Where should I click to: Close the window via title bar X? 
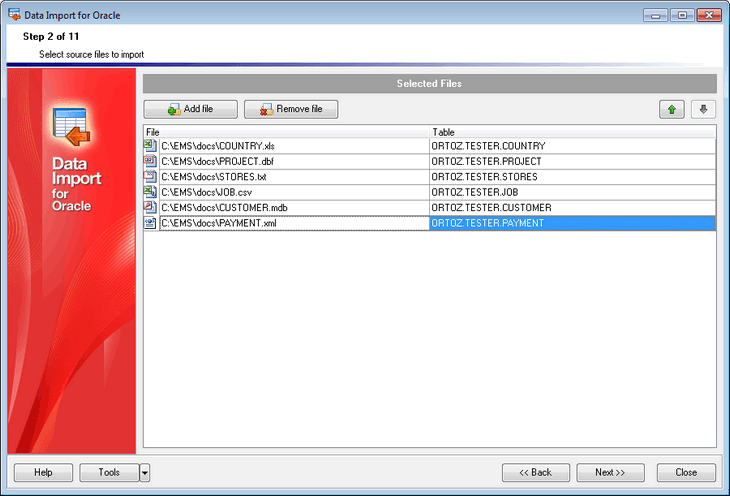pyautogui.click(x=709, y=15)
